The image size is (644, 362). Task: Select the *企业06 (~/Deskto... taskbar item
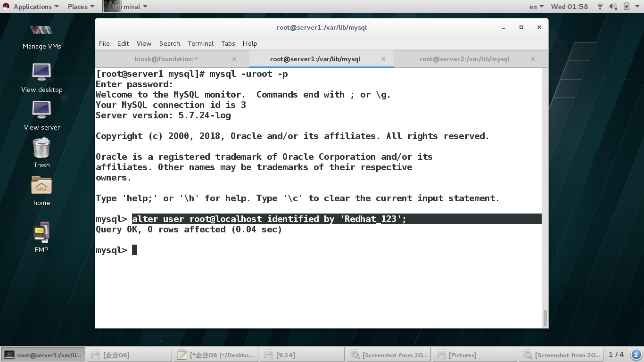[x=216, y=354]
